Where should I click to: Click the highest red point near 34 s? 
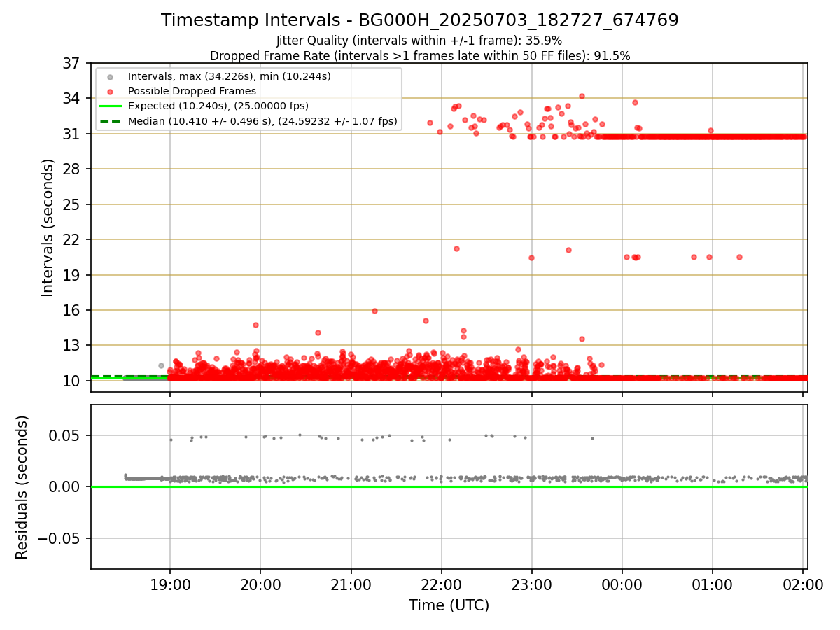(x=582, y=97)
